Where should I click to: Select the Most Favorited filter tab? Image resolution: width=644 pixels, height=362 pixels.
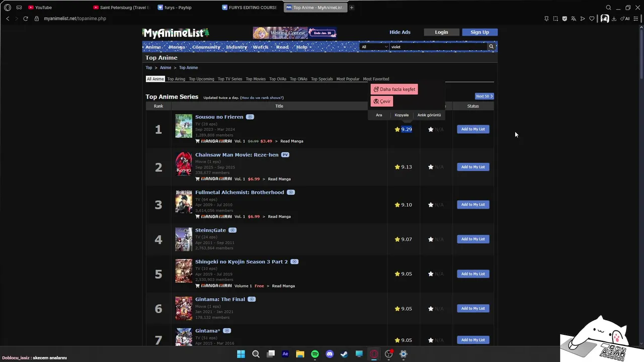pyautogui.click(x=376, y=79)
